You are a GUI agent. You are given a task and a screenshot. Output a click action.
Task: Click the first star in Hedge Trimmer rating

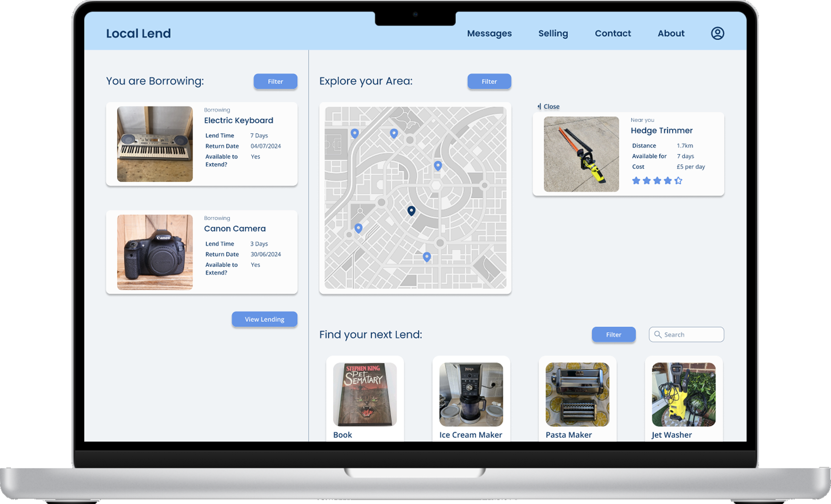click(x=636, y=181)
